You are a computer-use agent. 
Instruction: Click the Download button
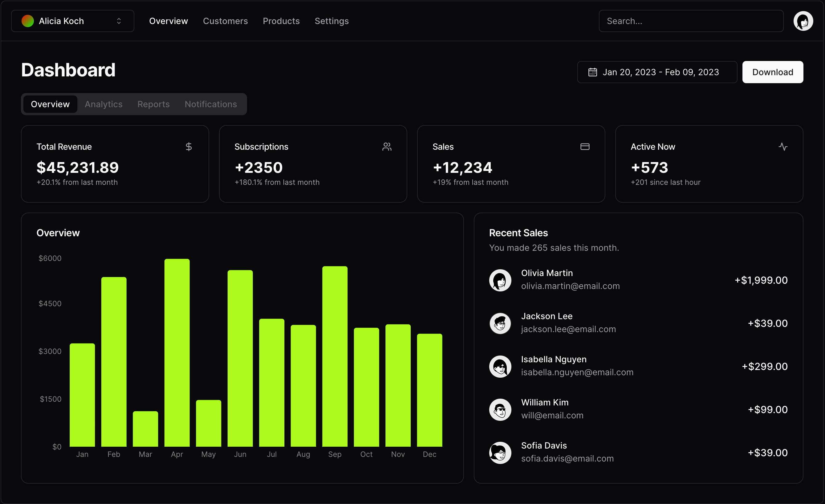(773, 72)
